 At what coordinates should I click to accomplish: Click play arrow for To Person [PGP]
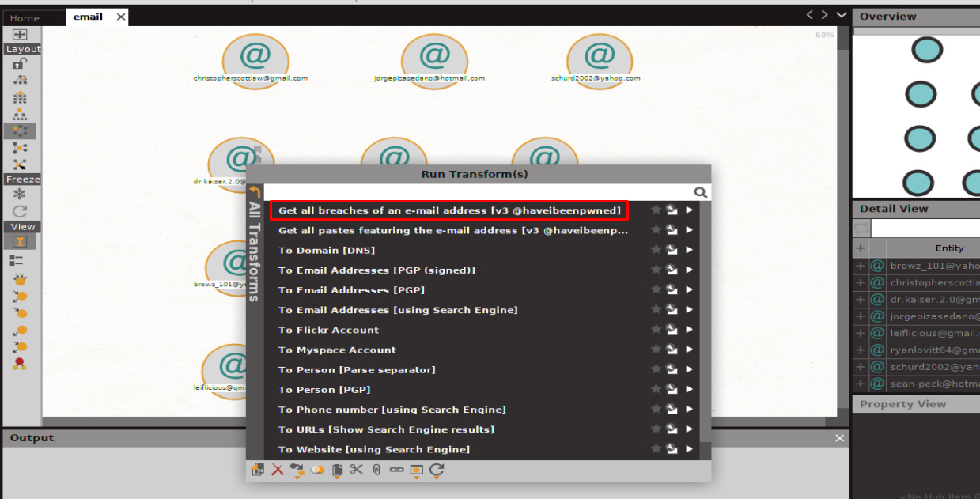point(690,389)
